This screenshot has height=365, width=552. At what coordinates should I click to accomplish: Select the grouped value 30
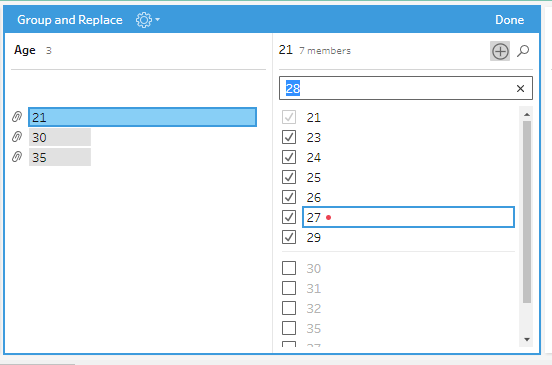pos(60,137)
